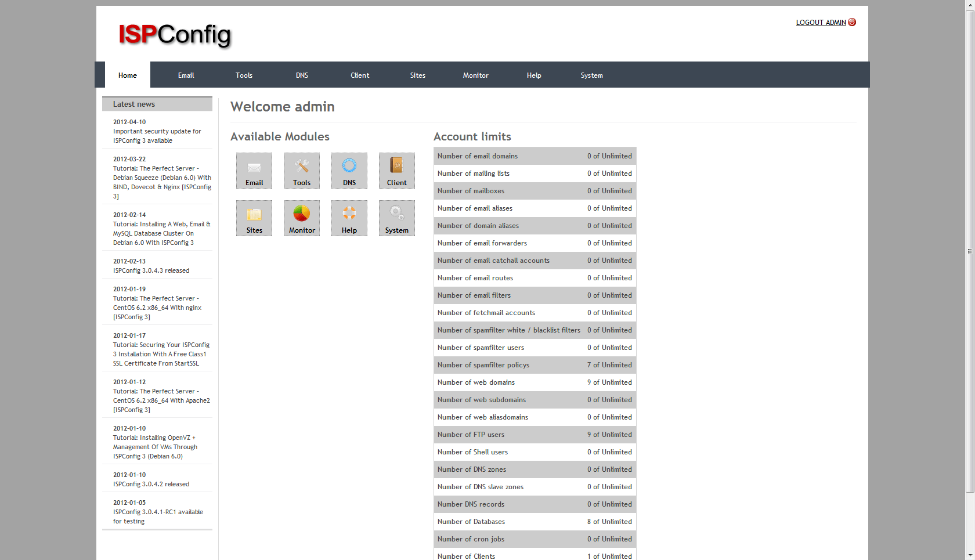
Task: Click the spamfilter policys value 7 of Unlimited
Action: click(609, 365)
